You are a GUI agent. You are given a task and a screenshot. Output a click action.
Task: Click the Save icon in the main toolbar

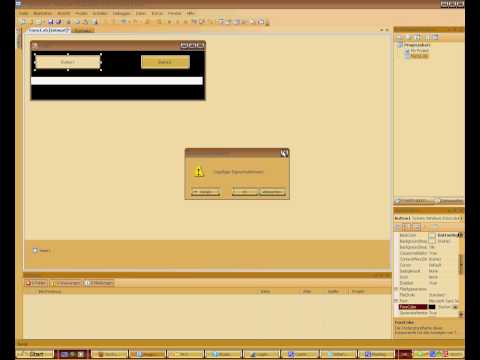pos(51,22)
